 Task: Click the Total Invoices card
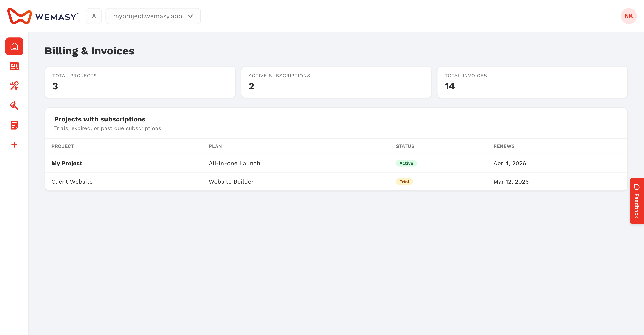click(532, 82)
